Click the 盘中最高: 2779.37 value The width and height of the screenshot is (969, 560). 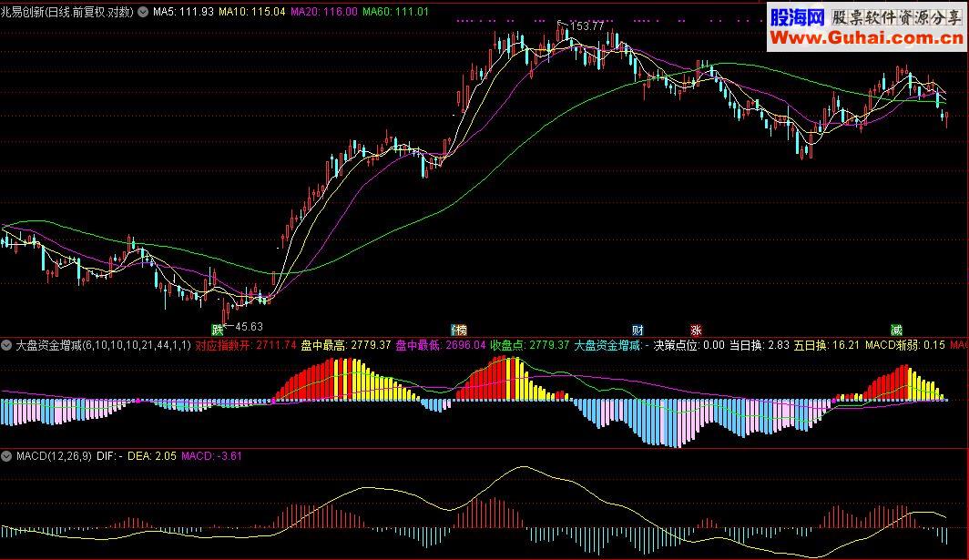346,345
